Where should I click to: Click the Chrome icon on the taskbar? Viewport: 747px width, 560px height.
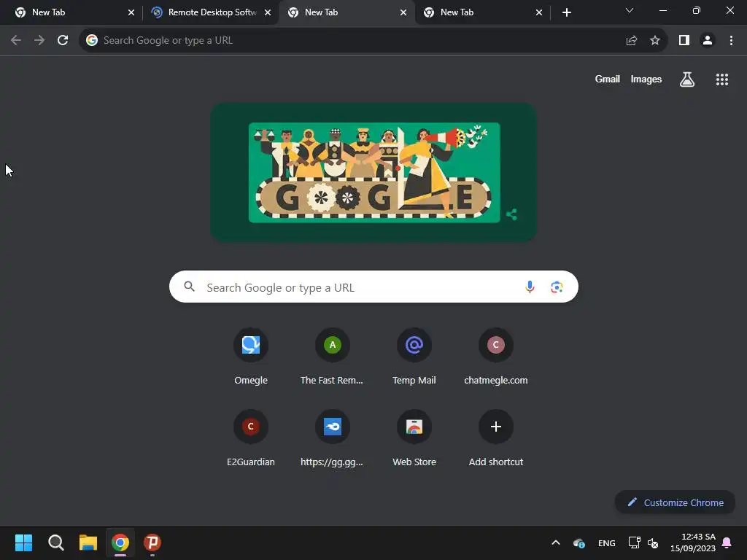[120, 542]
